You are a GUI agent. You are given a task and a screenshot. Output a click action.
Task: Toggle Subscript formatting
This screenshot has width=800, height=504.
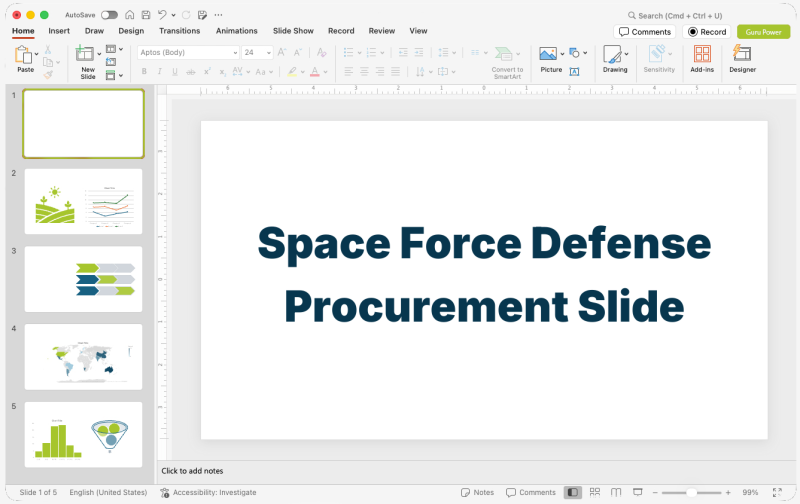pyautogui.click(x=222, y=72)
